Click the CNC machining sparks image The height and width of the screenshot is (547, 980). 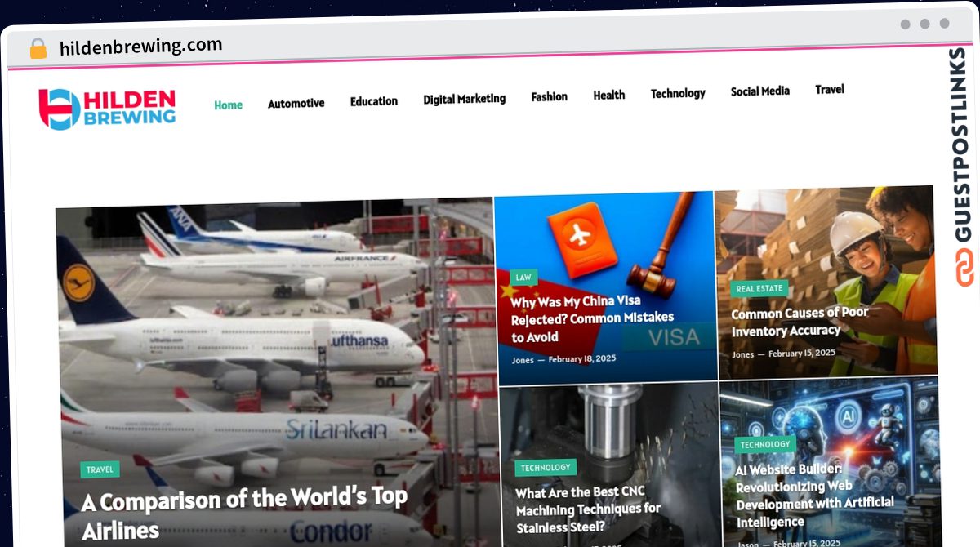tap(610, 465)
